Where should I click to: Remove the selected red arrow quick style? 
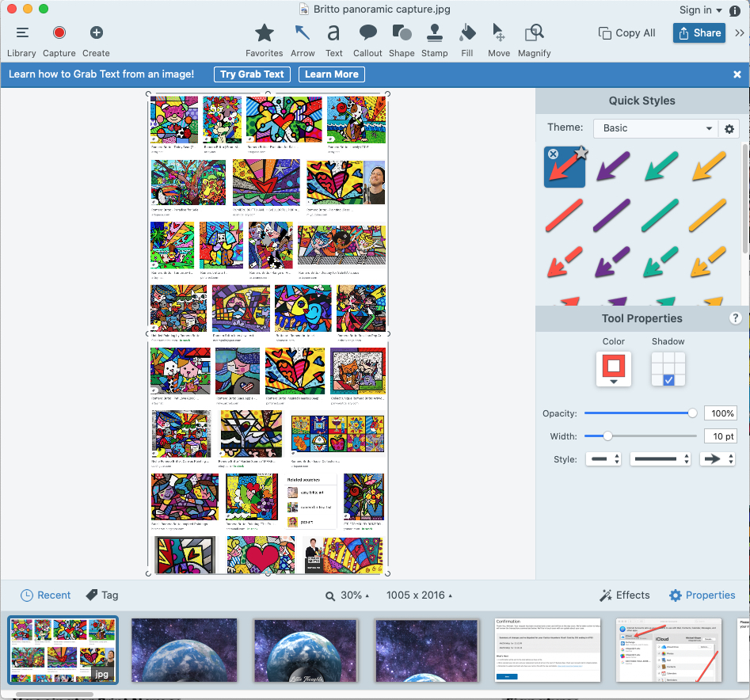click(x=553, y=154)
